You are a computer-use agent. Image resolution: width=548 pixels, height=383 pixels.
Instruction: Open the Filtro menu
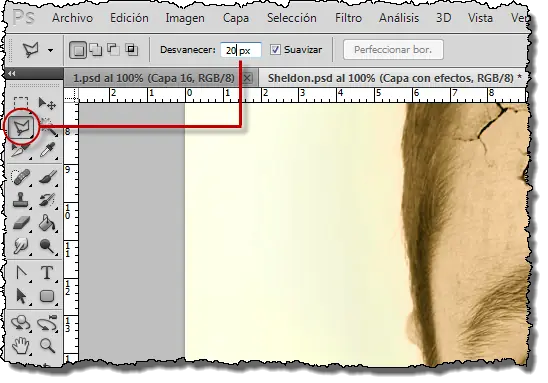[x=348, y=18]
